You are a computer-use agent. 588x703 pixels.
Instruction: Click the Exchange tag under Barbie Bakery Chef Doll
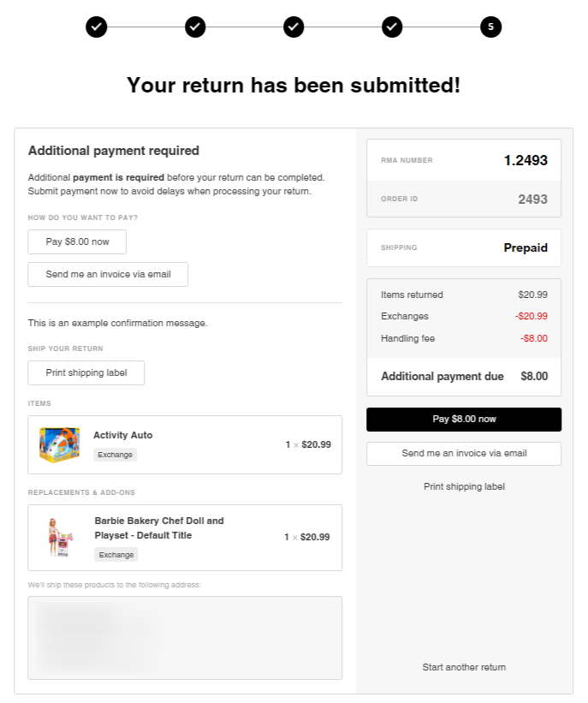point(116,555)
